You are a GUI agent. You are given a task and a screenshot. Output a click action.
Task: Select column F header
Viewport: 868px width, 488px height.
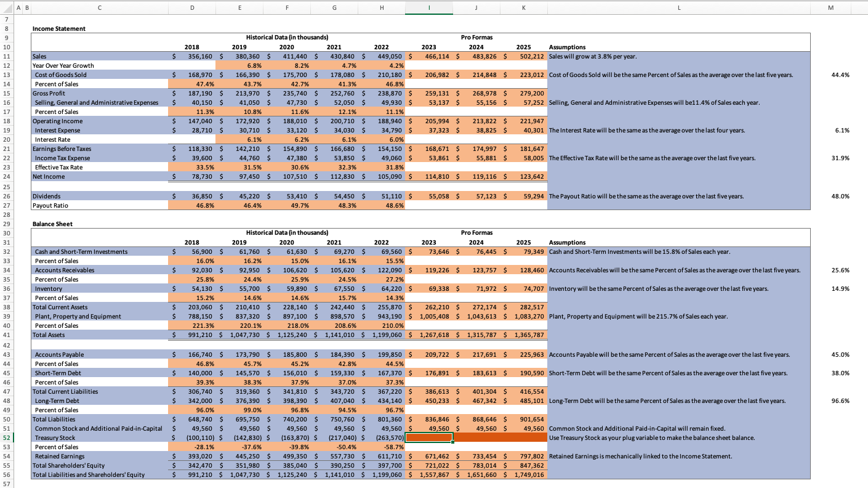tap(286, 9)
